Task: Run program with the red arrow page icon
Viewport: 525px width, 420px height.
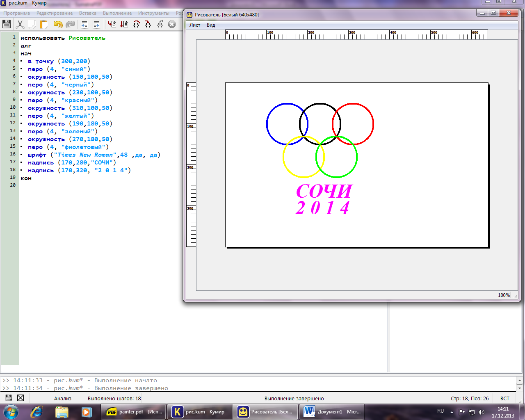Action: (x=112, y=24)
